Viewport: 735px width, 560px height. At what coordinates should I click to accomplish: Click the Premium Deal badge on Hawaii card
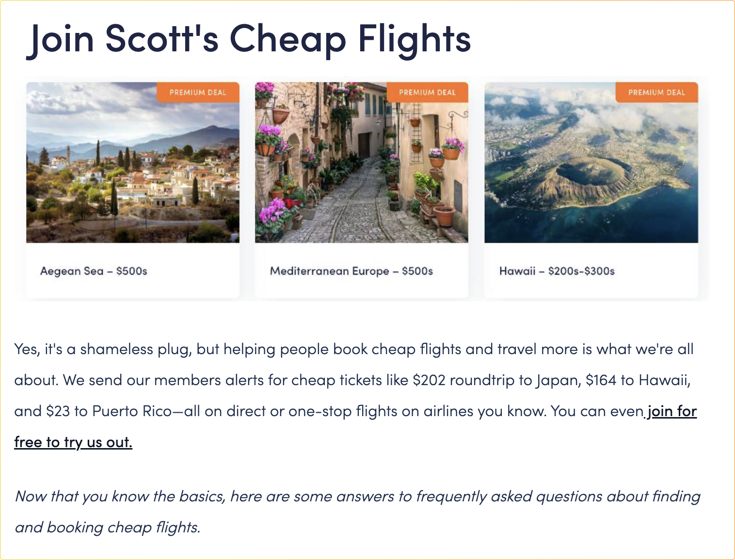[x=656, y=93]
